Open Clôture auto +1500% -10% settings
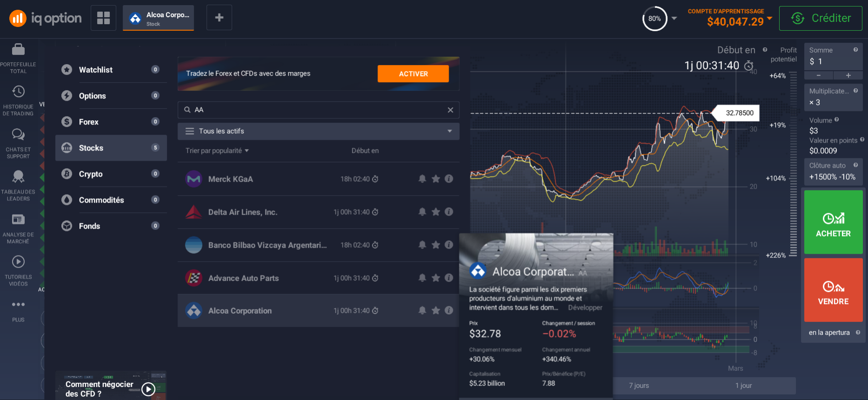The image size is (868, 400). 833,171
